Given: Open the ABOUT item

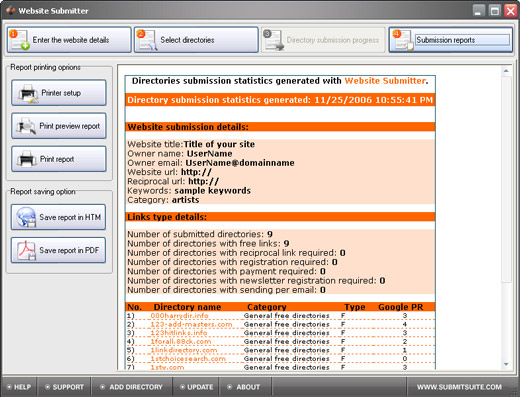Looking at the screenshot, I should pyautogui.click(x=244, y=387).
